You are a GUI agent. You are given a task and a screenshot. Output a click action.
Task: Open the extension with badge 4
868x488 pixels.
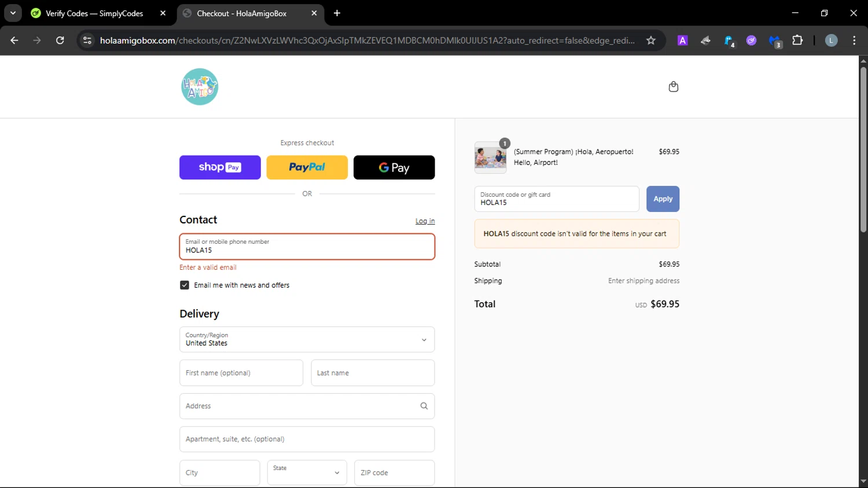pyautogui.click(x=729, y=41)
